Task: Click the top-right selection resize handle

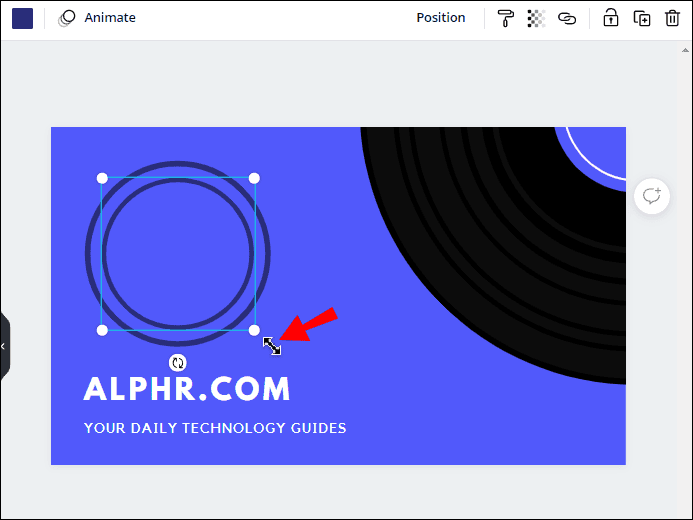Action: [254, 178]
